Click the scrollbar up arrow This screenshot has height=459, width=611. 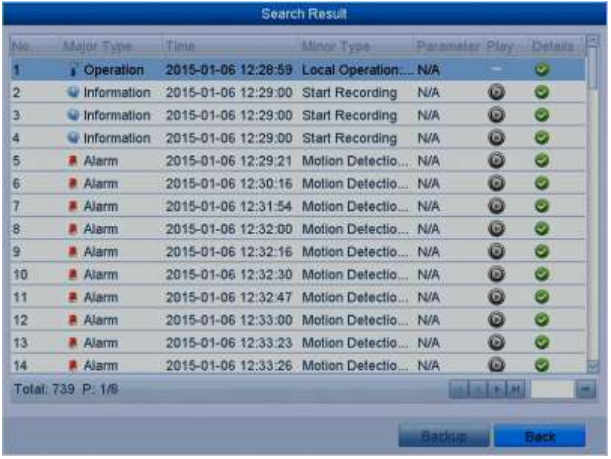[593, 41]
